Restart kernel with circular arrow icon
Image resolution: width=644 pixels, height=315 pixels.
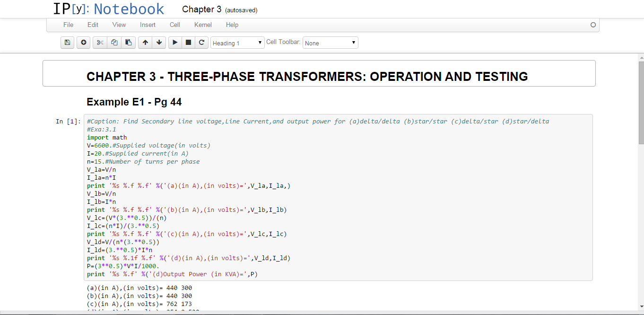(201, 43)
